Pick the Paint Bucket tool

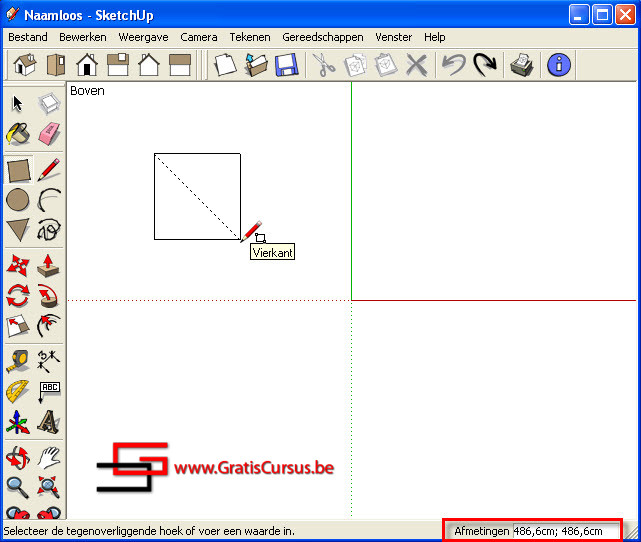[x=18, y=134]
